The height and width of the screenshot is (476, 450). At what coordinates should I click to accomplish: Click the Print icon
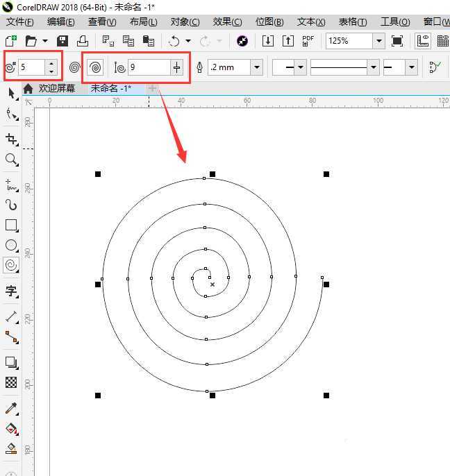(x=82, y=41)
